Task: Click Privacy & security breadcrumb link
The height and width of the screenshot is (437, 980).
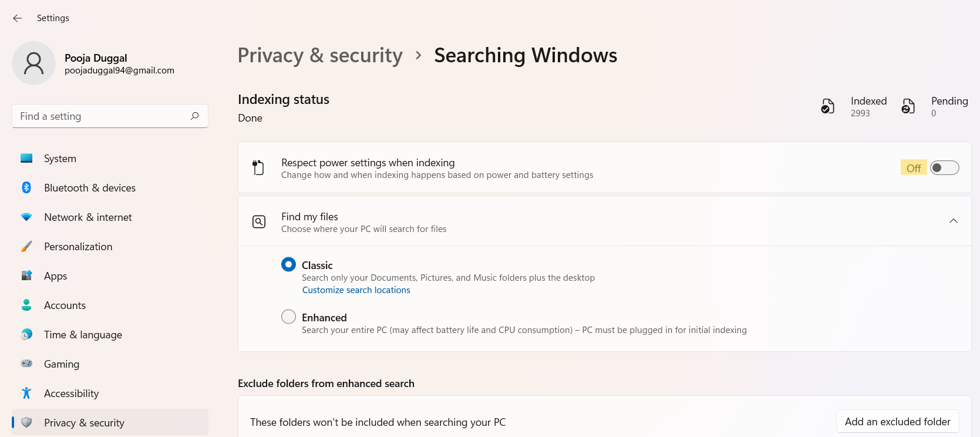Action: click(320, 55)
